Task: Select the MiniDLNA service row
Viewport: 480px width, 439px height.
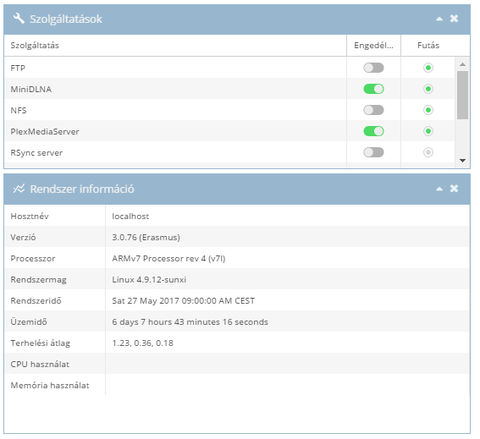Action: [230, 89]
